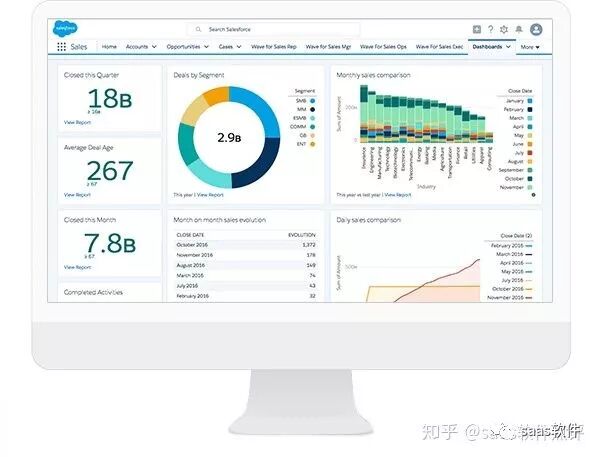Select the Dashboards tab
Screen dimensions: 600x457
[487, 47]
